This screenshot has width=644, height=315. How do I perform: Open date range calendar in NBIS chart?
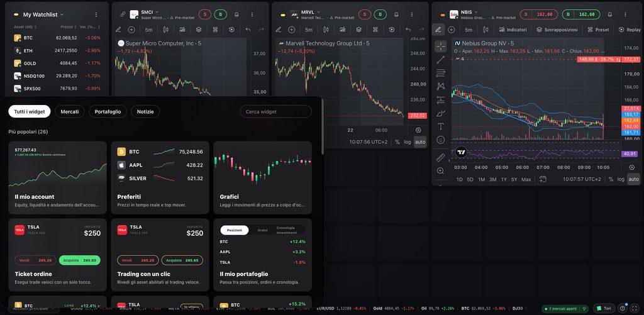(x=543, y=179)
